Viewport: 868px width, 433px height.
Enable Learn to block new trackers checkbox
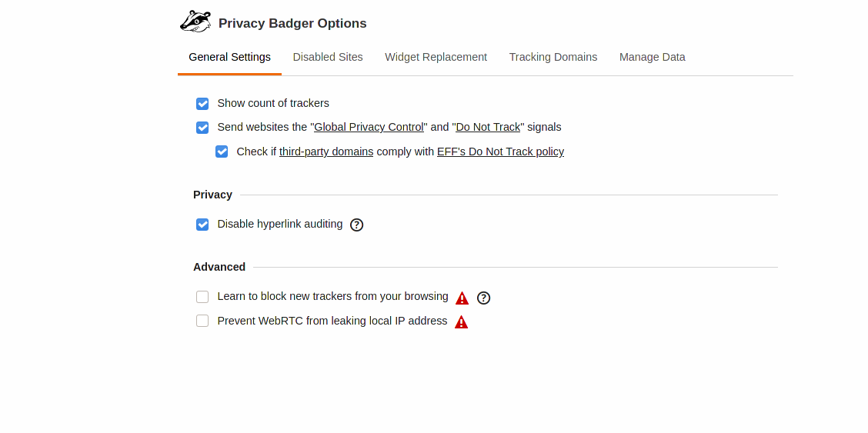click(202, 297)
